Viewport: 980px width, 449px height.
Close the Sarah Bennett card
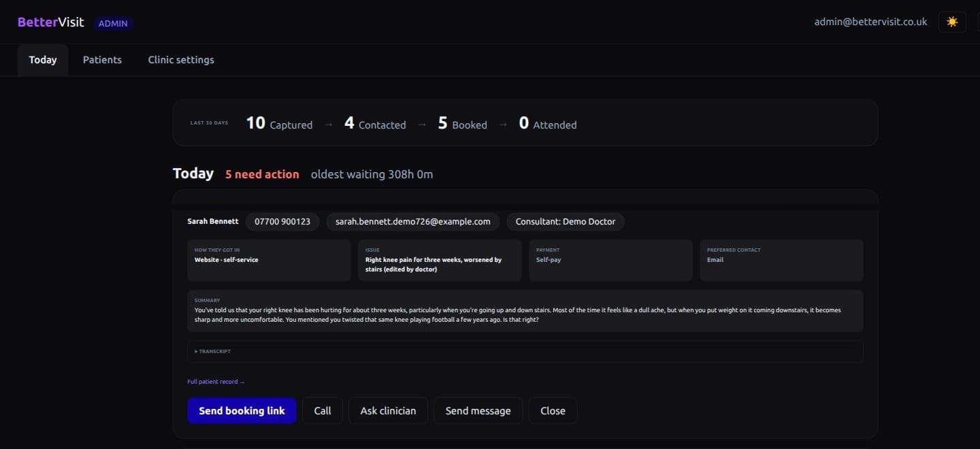click(x=553, y=411)
